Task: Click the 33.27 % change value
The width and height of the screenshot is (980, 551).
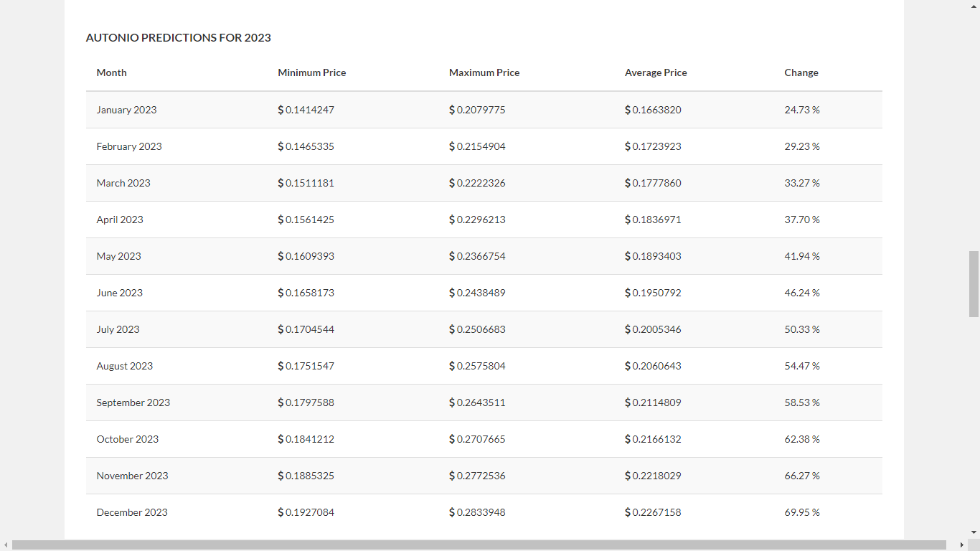Action: click(802, 183)
